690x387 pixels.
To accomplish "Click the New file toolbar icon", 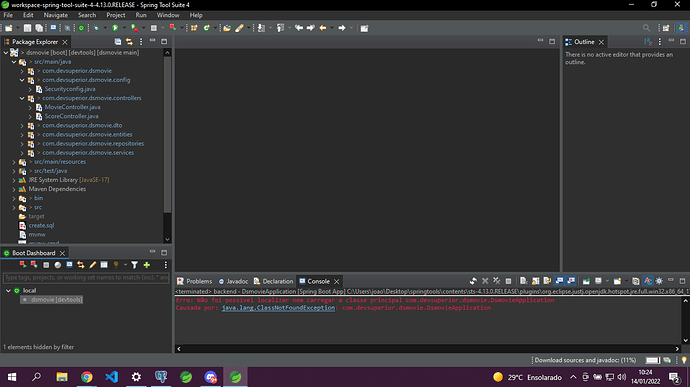I will 8,28.
